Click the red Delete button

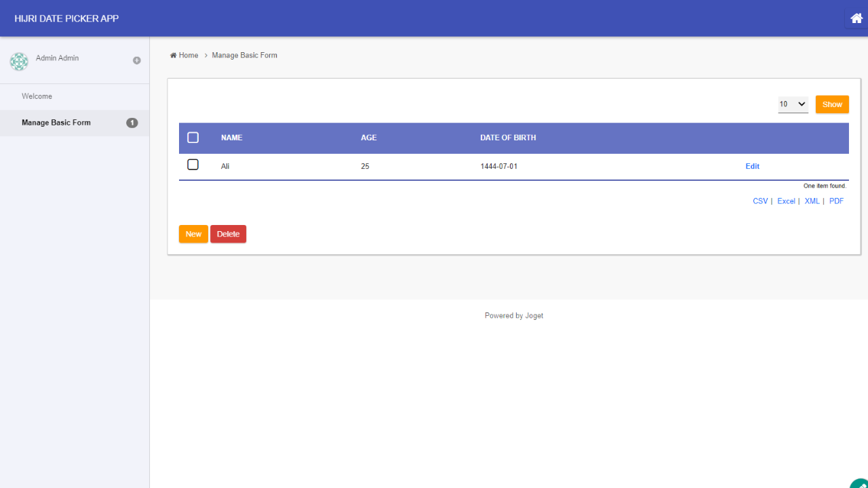(228, 234)
